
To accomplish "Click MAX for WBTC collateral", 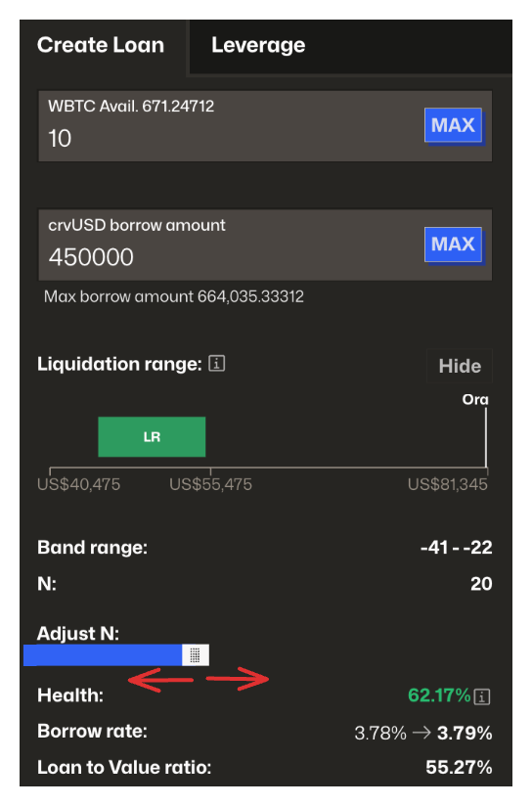I will tap(453, 125).
